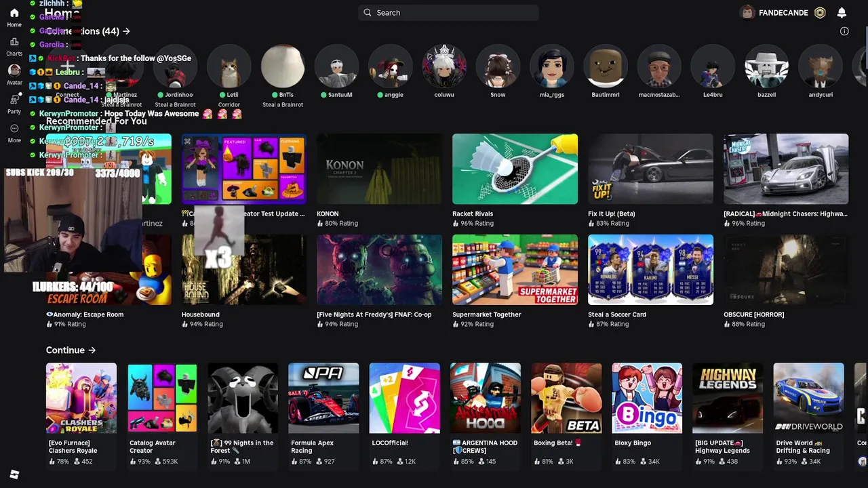The width and height of the screenshot is (868, 488).
Task: Open Bautimmrl connection avatar
Action: [606, 68]
